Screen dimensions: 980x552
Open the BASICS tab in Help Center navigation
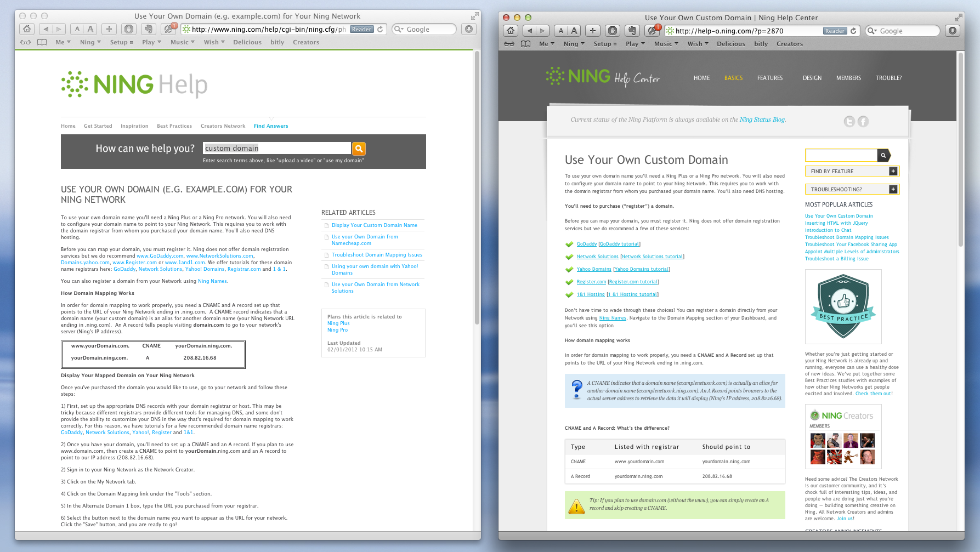point(733,78)
